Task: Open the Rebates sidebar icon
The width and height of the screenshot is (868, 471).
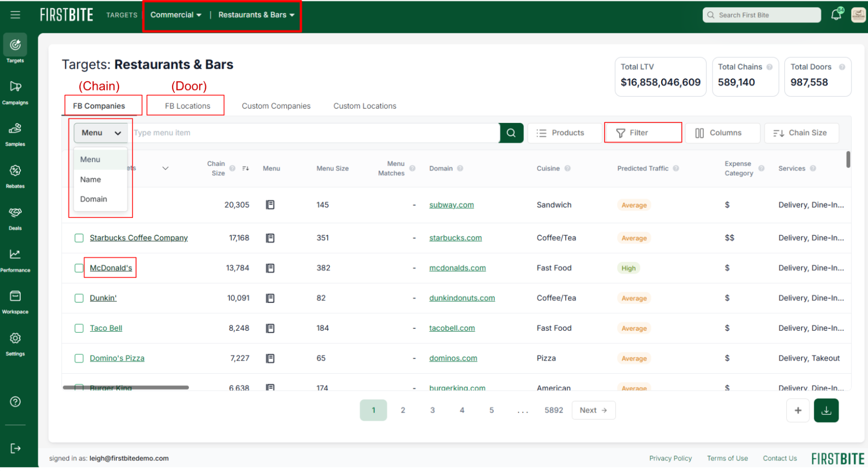Action: [x=15, y=176]
